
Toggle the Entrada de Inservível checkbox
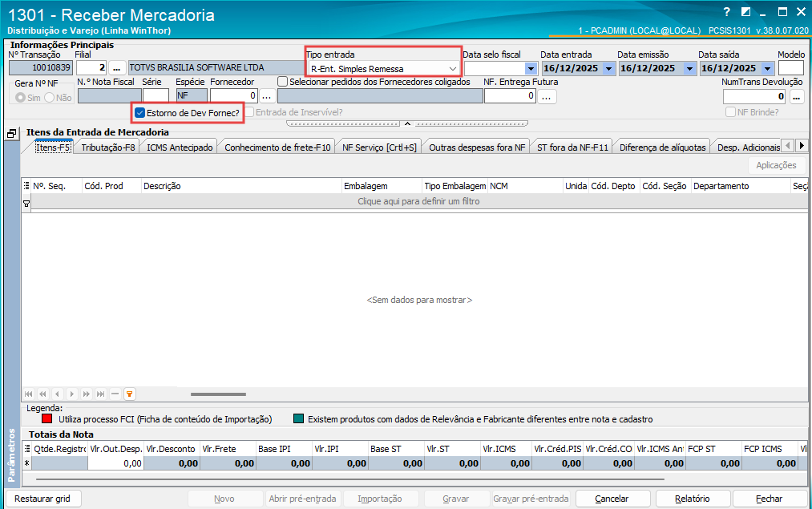point(249,112)
